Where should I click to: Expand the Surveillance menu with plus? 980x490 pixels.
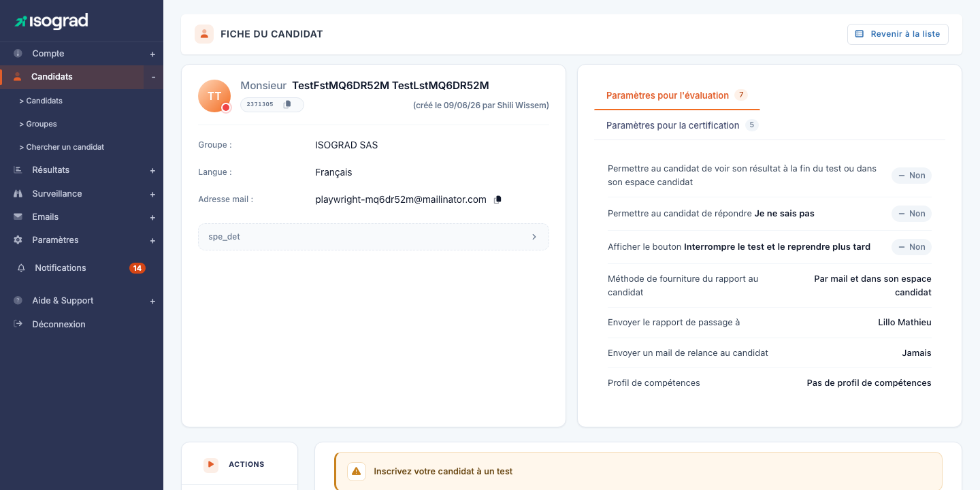(152, 194)
